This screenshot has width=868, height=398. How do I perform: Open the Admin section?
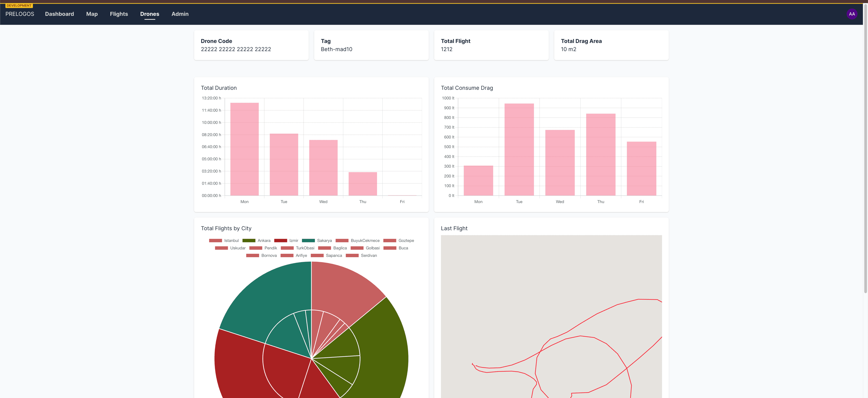(180, 14)
